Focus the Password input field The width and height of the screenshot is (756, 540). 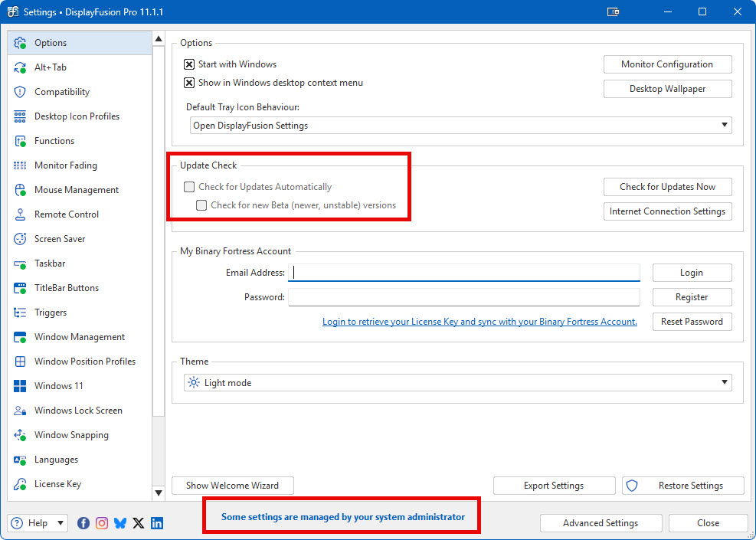[x=463, y=297]
